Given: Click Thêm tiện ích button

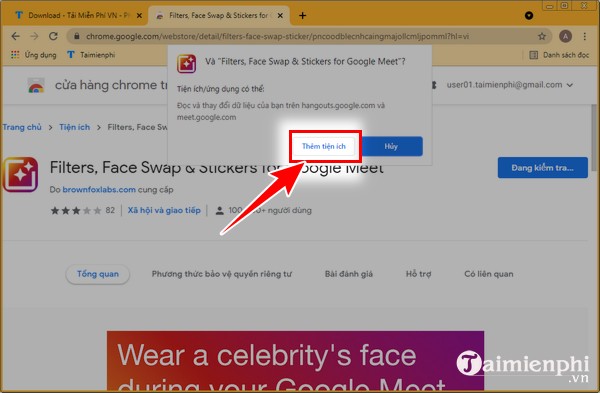Looking at the screenshot, I should 324,146.
